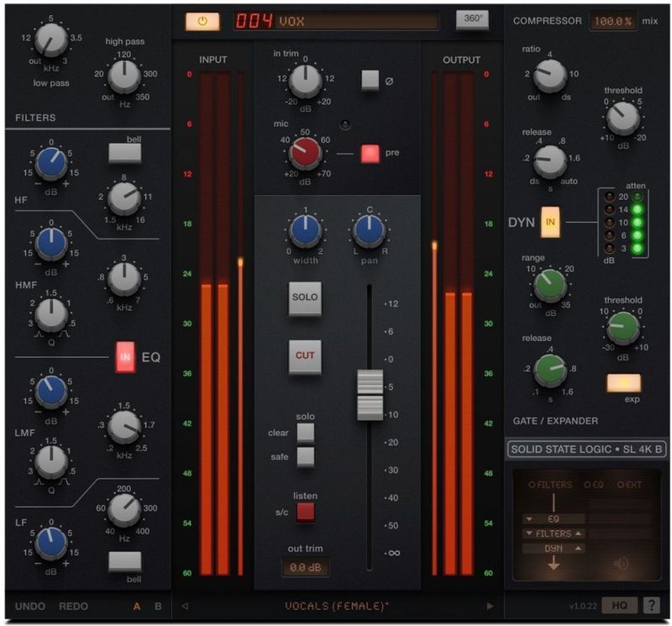
Task: Click the v1.0.22 version text
Action: point(583,606)
